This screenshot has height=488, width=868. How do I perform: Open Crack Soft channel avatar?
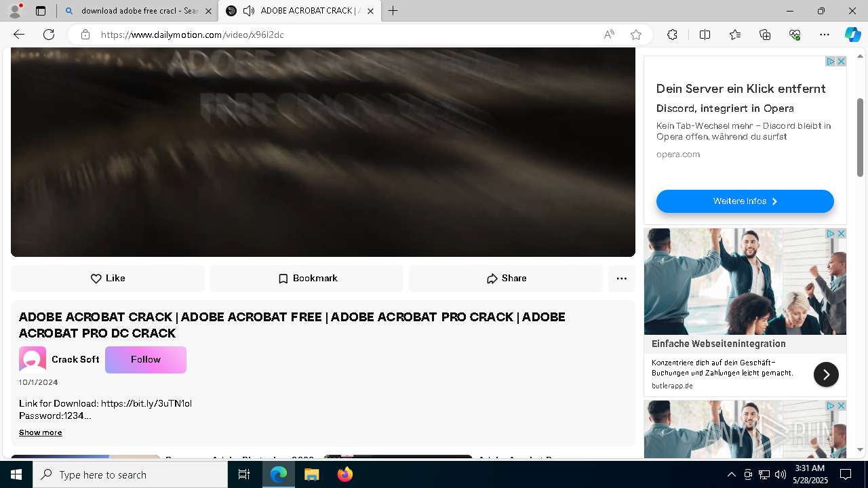[33, 360]
